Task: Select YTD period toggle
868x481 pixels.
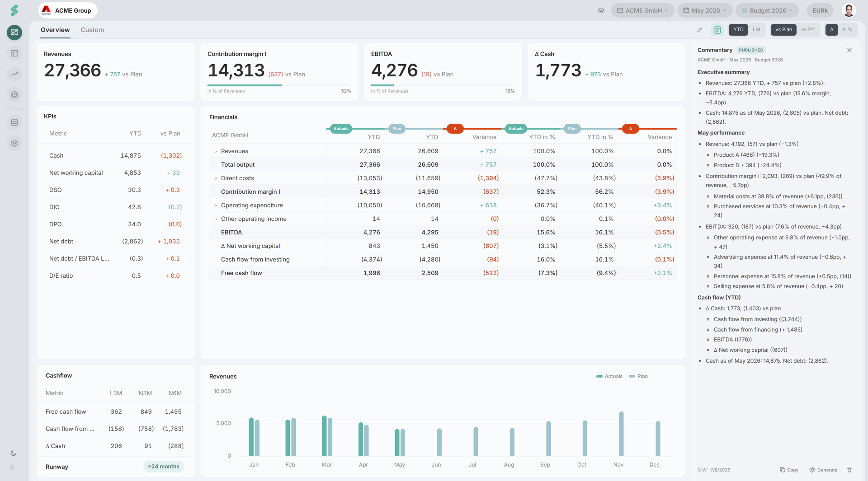Action: pos(738,30)
